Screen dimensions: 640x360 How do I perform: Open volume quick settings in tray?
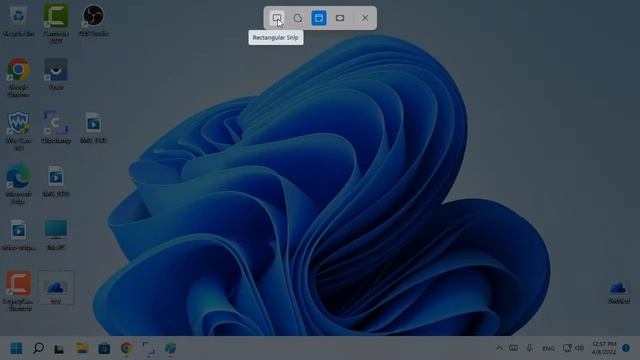click(580, 348)
